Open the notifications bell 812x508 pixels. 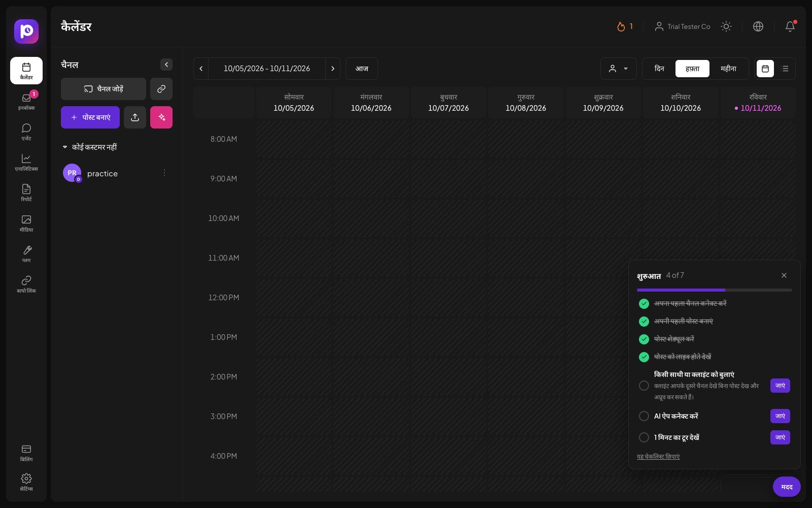tap(790, 26)
